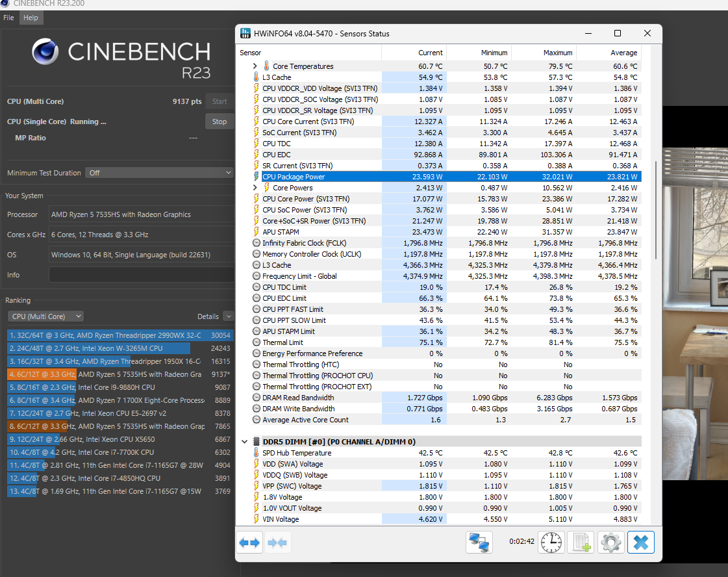Viewport: 728px width, 577px height.
Task: Click lightning icon beside APU STAPM
Action: pyautogui.click(x=256, y=232)
